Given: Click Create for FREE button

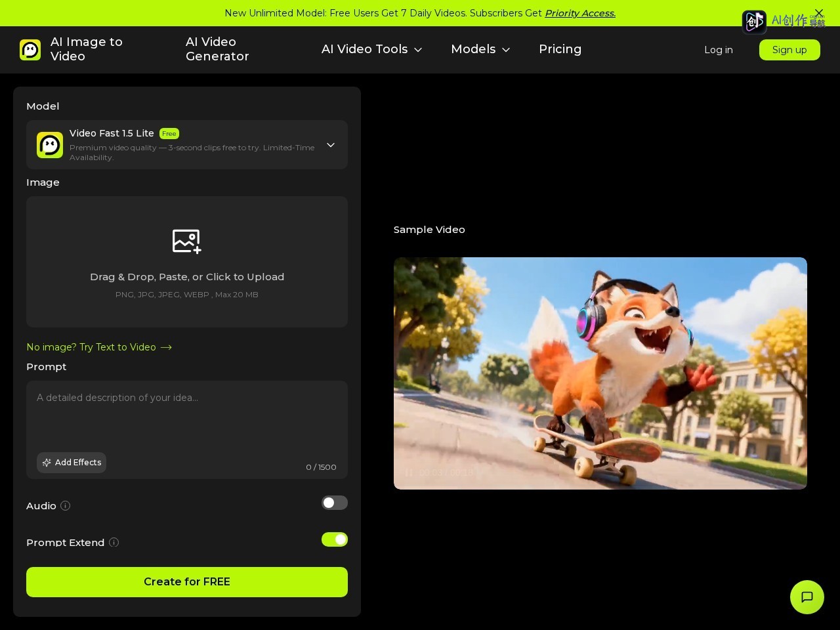Looking at the screenshot, I should point(187,582).
